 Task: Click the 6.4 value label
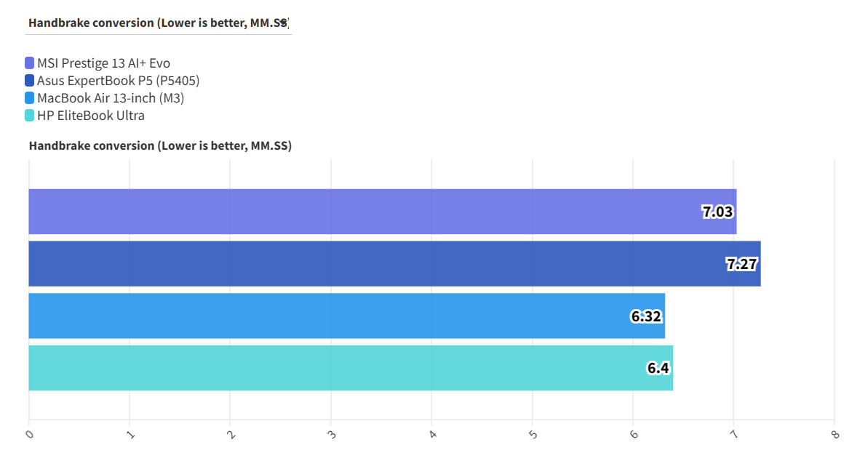point(658,369)
